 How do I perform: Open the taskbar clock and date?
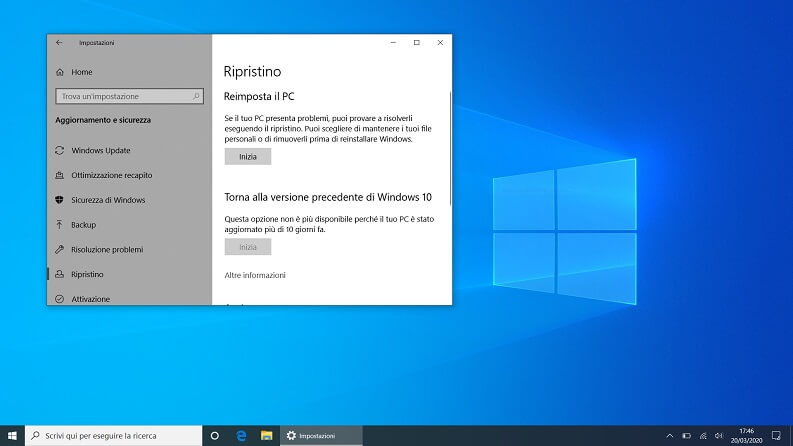point(746,436)
